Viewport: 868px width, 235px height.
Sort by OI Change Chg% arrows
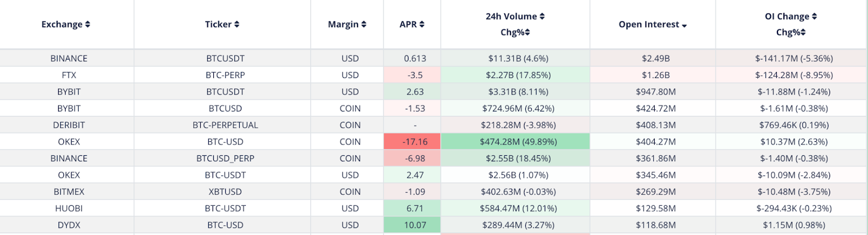point(803,32)
